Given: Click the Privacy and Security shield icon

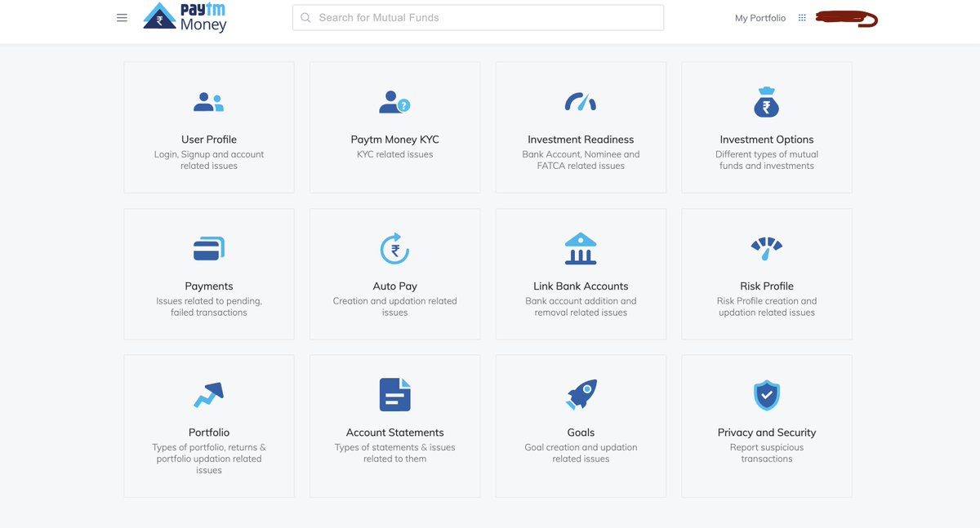Looking at the screenshot, I should 767,395.
